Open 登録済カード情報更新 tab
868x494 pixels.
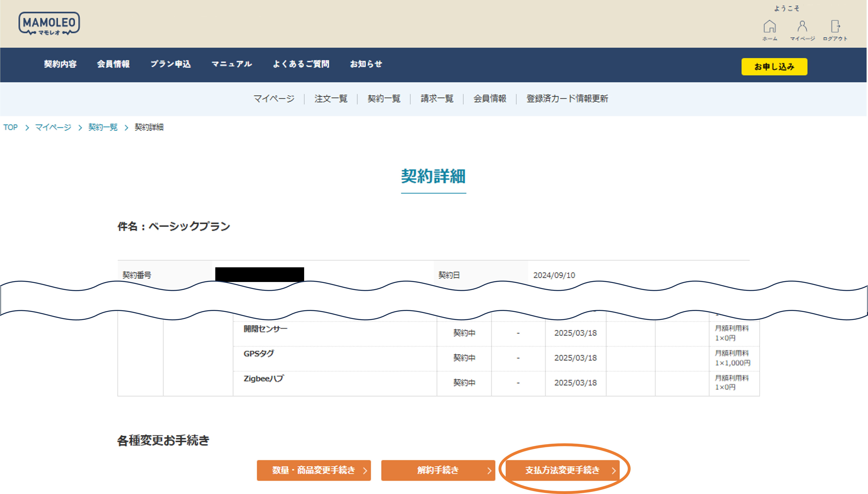567,99
